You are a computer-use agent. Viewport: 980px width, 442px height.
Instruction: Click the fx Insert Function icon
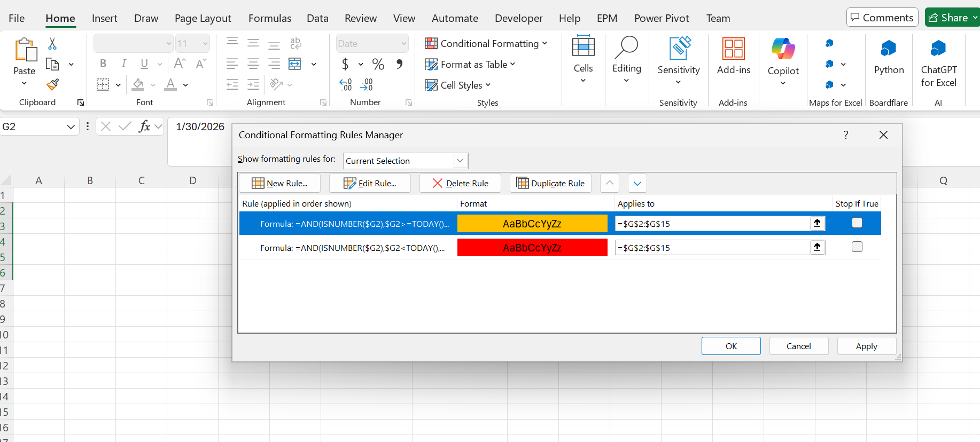[144, 127]
